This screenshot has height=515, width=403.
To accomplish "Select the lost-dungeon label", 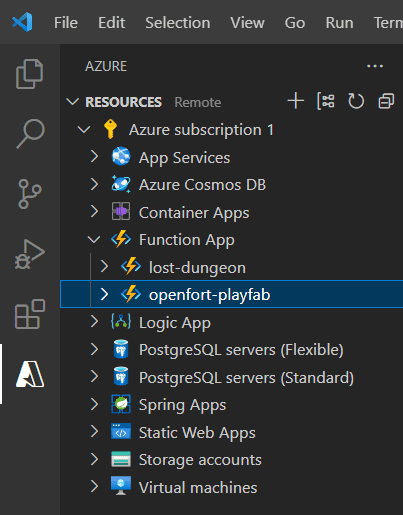I will point(197,267).
